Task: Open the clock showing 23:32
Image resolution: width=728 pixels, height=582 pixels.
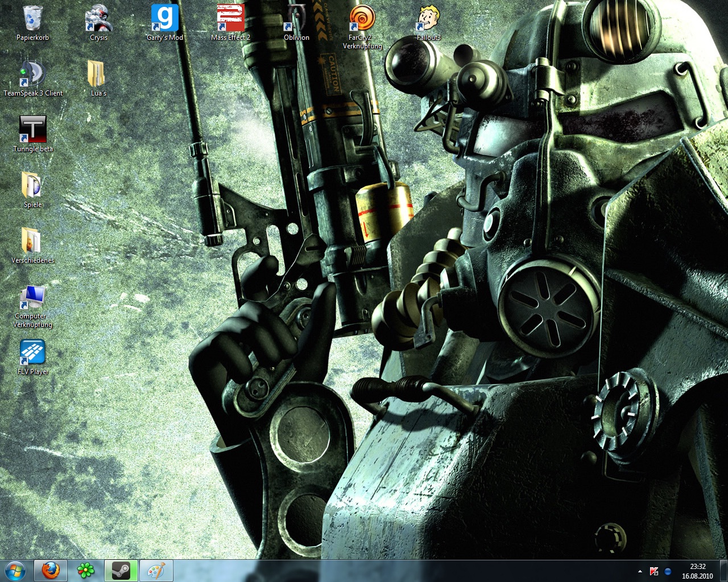Action: point(697,571)
